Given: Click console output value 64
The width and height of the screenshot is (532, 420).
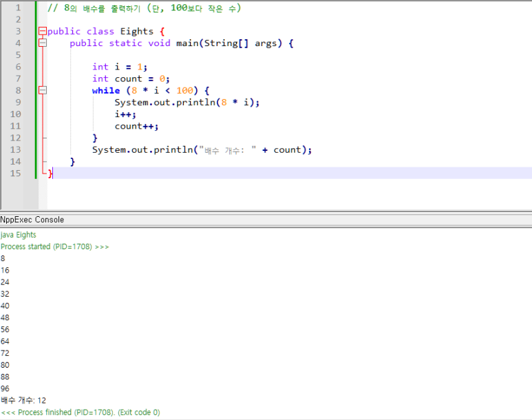Looking at the screenshot, I should click(x=5, y=342).
